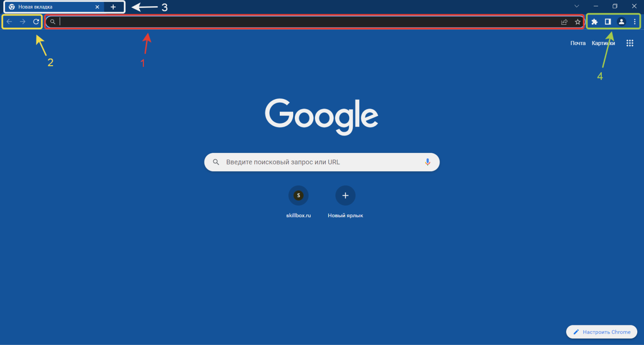Open the profile avatar icon

click(x=621, y=22)
